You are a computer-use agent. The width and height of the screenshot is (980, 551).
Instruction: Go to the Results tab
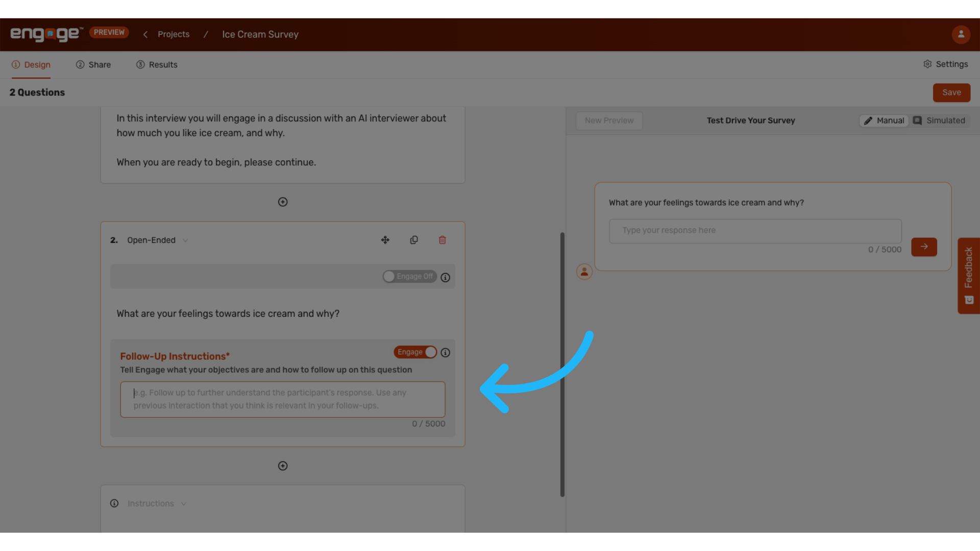pos(157,65)
